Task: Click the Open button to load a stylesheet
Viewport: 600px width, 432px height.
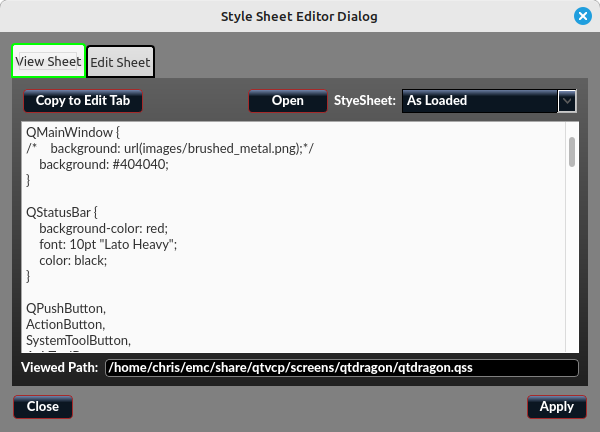Action: [288, 101]
